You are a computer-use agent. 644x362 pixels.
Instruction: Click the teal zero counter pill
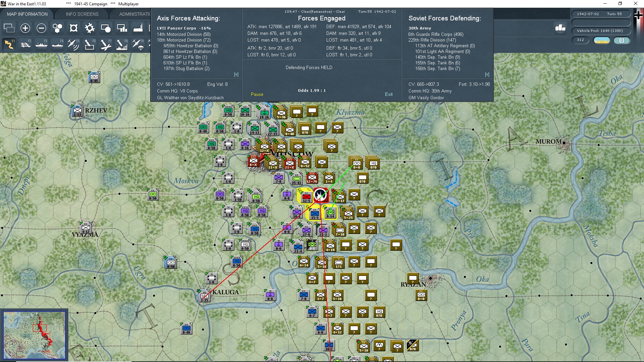coord(622,40)
